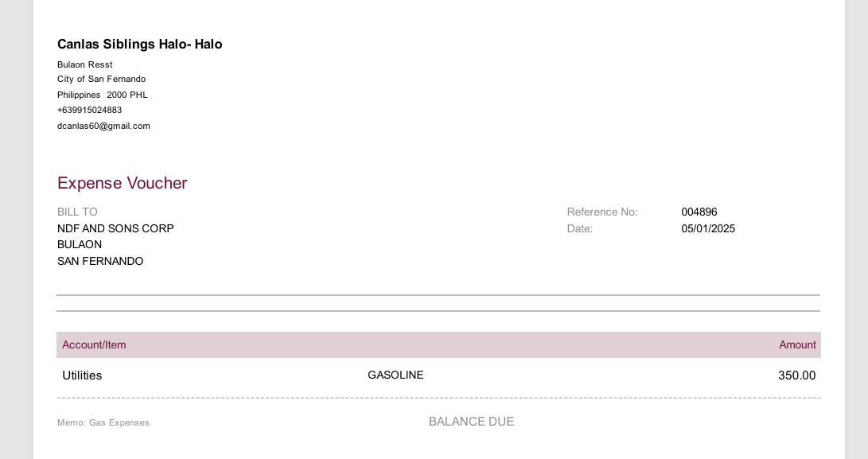Click the Account/Item column header

pos(94,345)
